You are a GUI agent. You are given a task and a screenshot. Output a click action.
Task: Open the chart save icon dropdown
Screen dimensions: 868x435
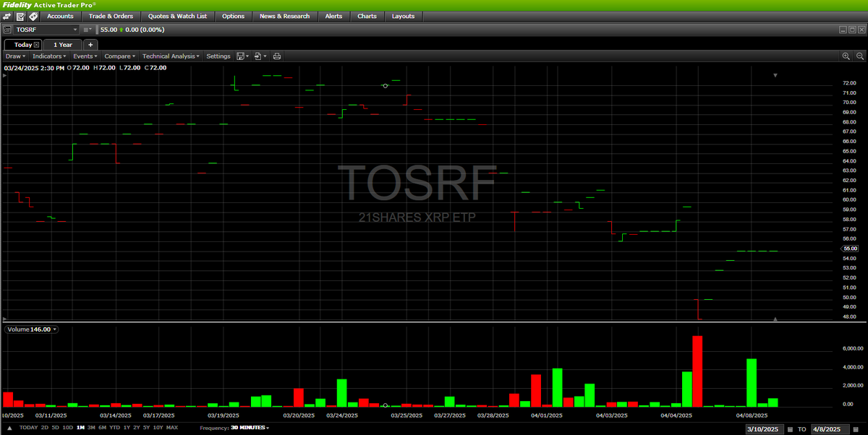click(242, 56)
